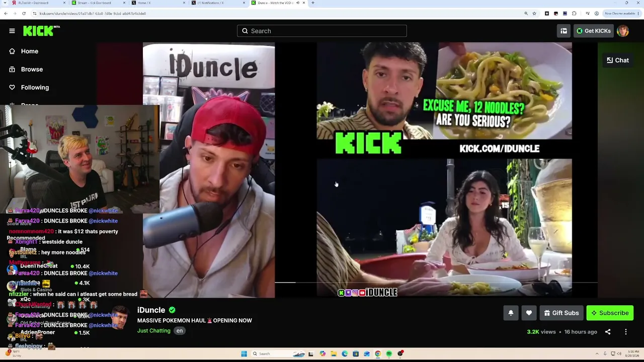Viewport: 644px width, 362px height.
Task: Open the three-dot more options menu
Action: pos(626,332)
